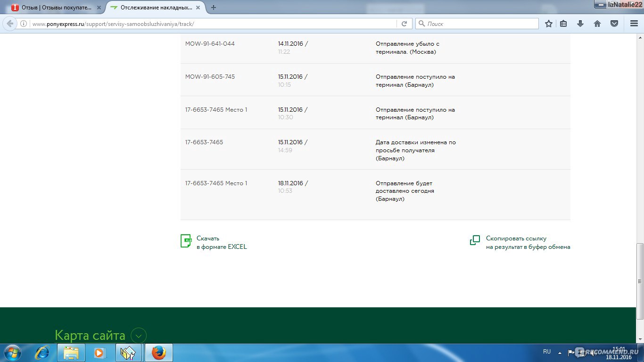The image size is (644, 362).
Task: Select 17-6653-7465 Место 1 in 10:30 row
Action: 216,110
